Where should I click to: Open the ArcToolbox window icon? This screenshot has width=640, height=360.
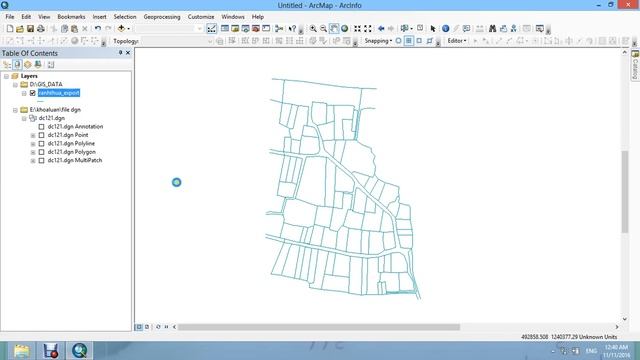pos(256,29)
